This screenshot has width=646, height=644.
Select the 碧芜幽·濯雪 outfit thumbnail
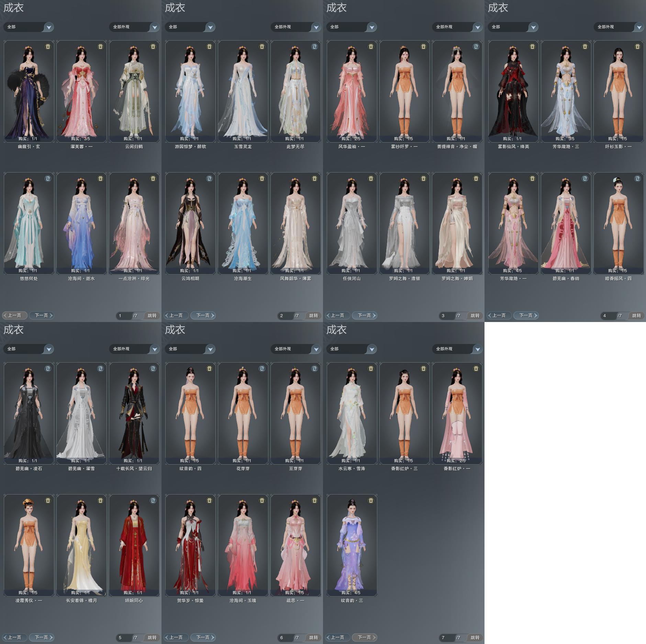tap(81, 413)
